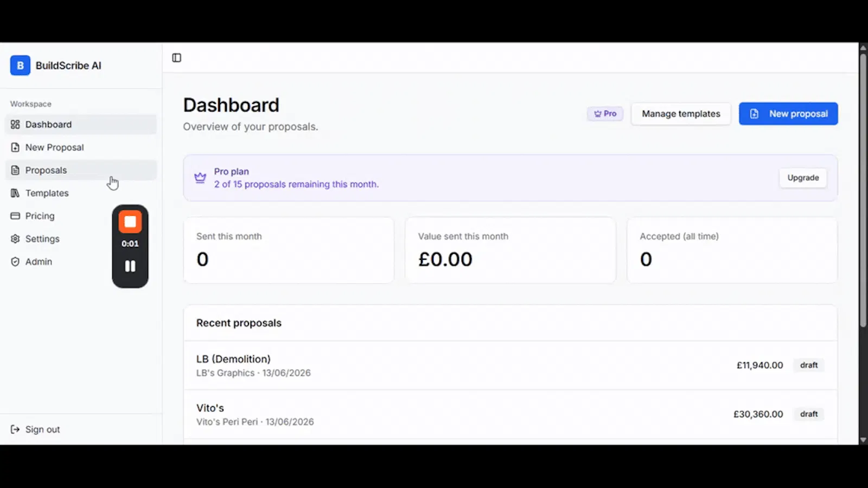The height and width of the screenshot is (488, 868).
Task: Open New Proposal from sidebar
Action: click(x=81, y=147)
